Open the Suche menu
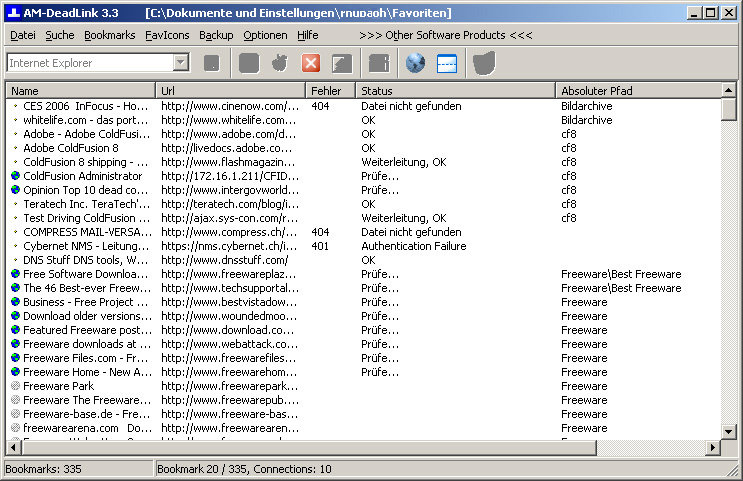This screenshot has height=481, width=743. tap(60, 35)
